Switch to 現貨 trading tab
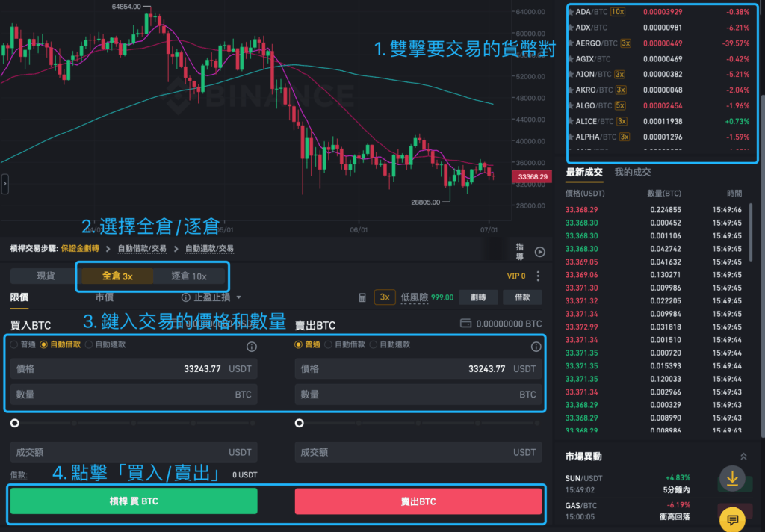 tap(46, 276)
